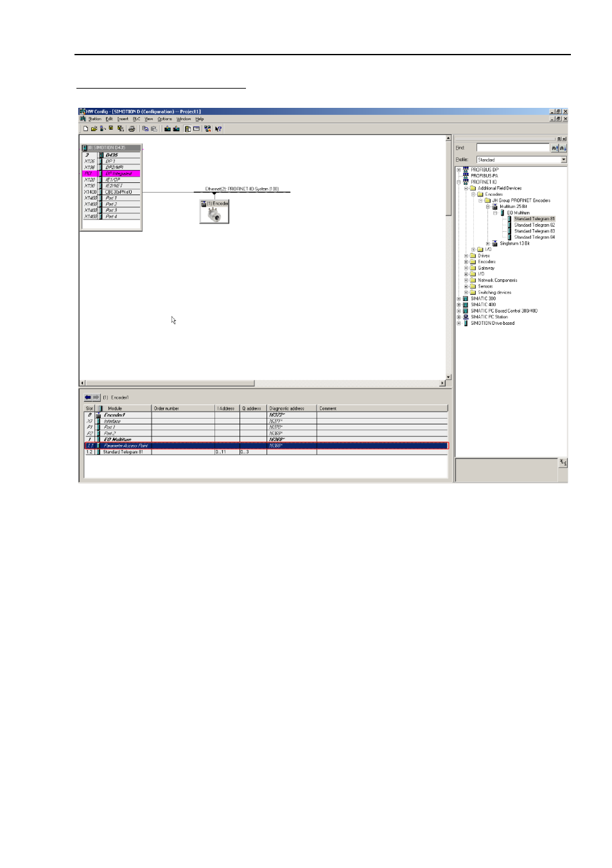
Task: Select the D435 row in SIMOTION rack
Action: pos(111,155)
